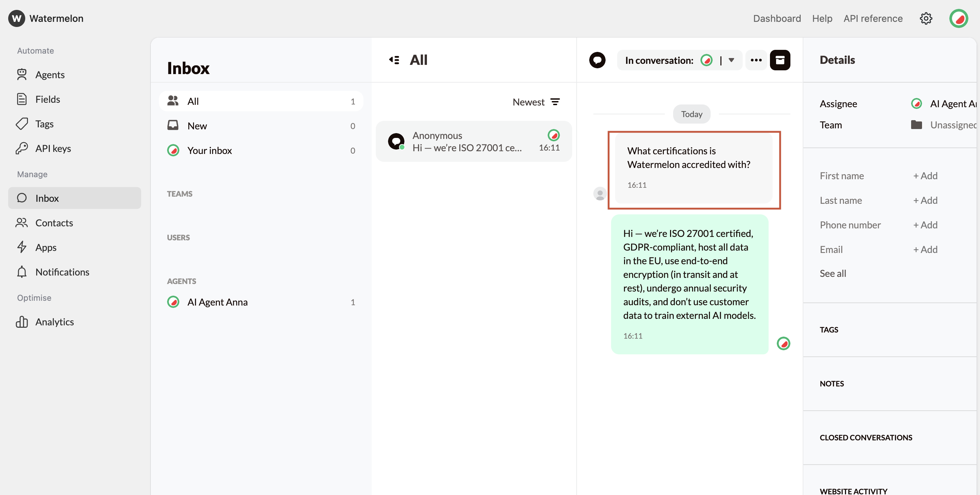The width and height of the screenshot is (980, 495).
Task: Switch to the Your inbox filter
Action: pos(209,150)
